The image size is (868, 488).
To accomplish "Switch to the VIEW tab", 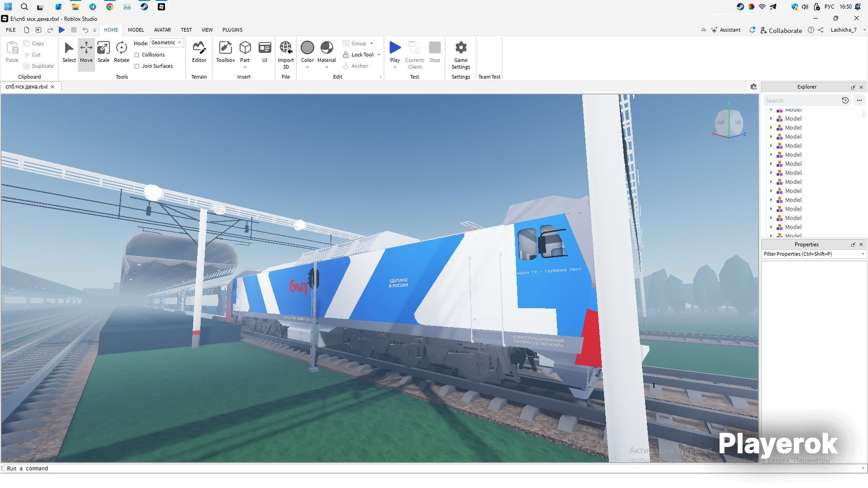I will point(207,30).
